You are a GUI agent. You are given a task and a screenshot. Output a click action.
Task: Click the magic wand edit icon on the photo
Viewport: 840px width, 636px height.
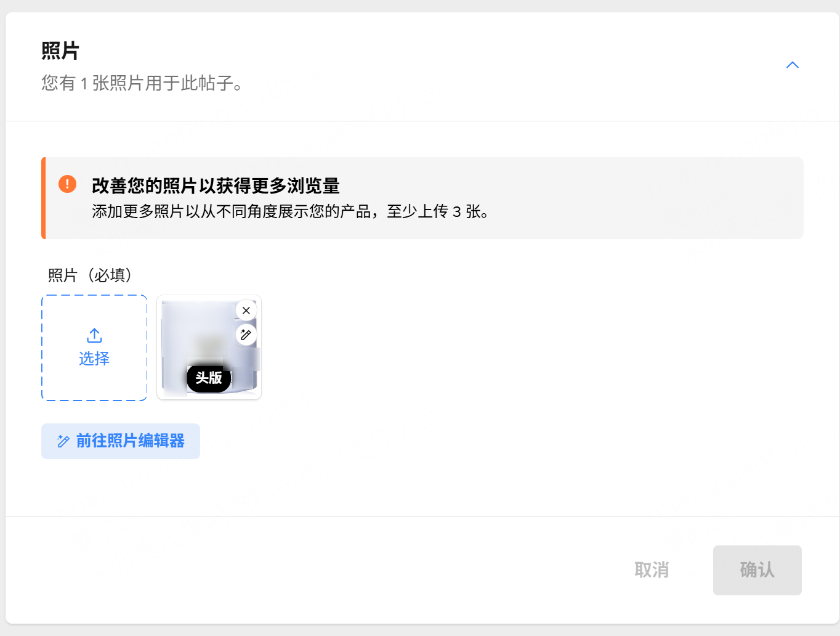point(246,335)
